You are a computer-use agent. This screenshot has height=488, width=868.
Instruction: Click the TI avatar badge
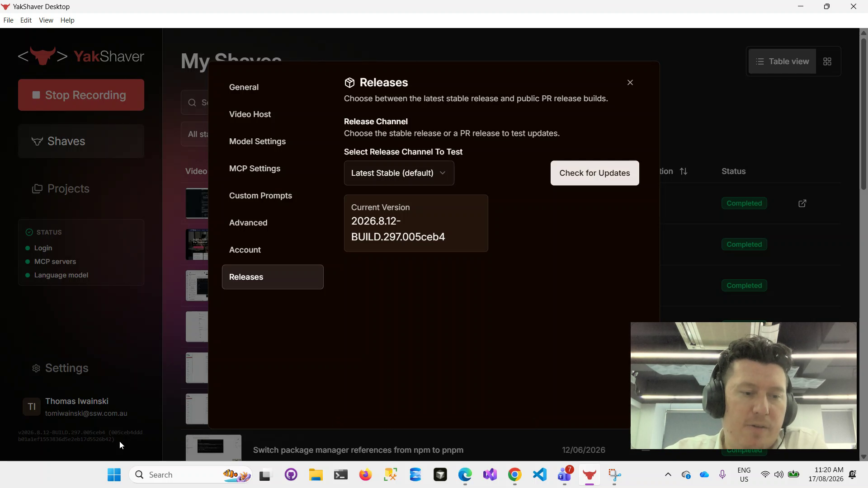pyautogui.click(x=32, y=407)
